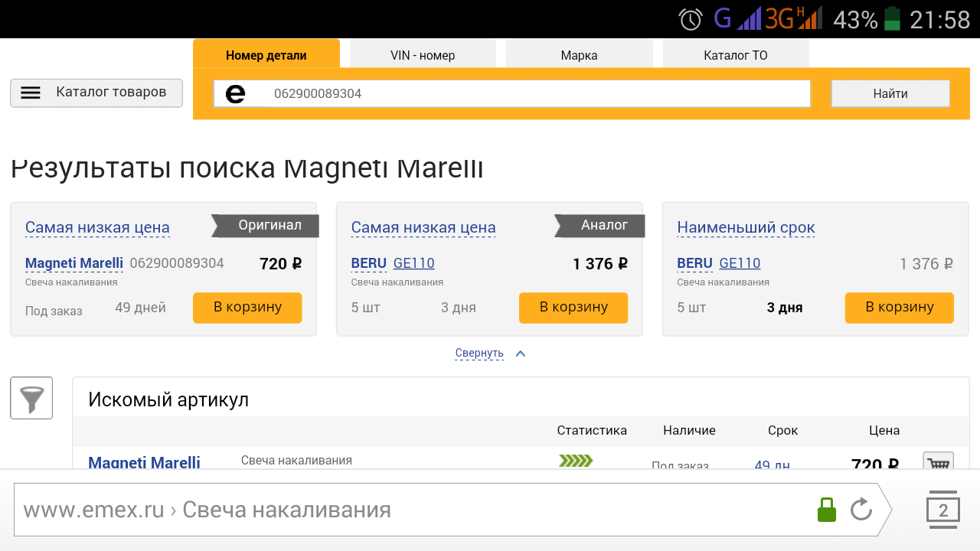Click the Аналог ribbon label

(600, 226)
